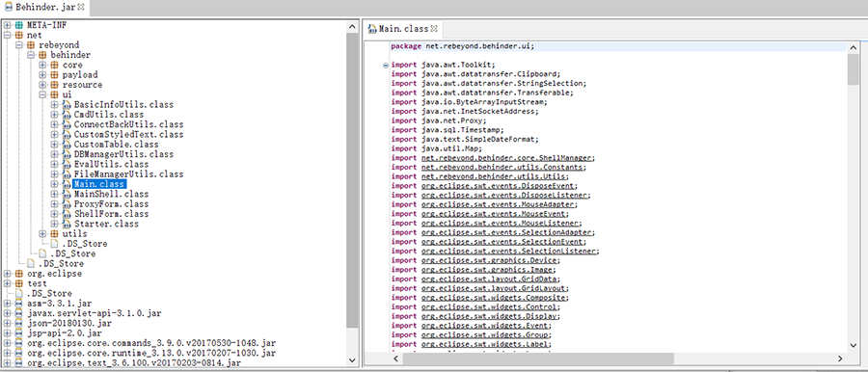Select ProxyForm.class in the tree

pyautogui.click(x=111, y=204)
